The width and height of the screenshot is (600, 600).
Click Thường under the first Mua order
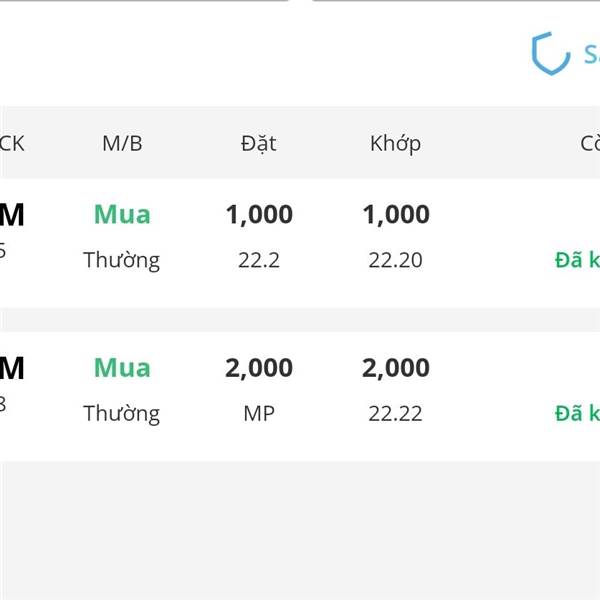[122, 261]
